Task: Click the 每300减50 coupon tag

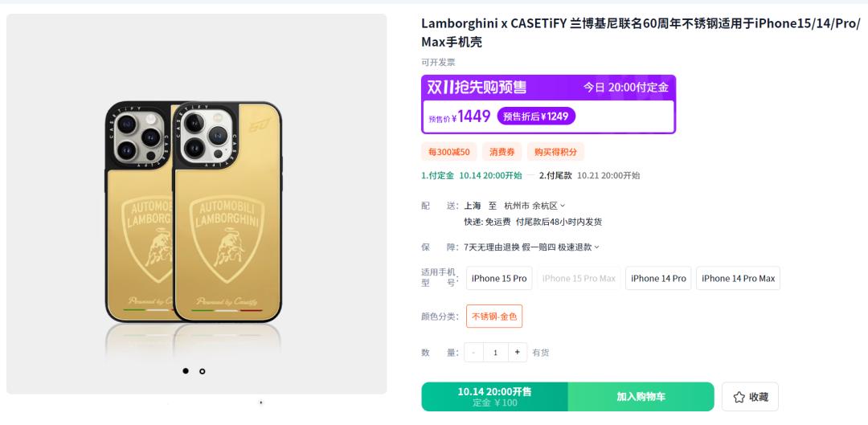Action: (449, 152)
